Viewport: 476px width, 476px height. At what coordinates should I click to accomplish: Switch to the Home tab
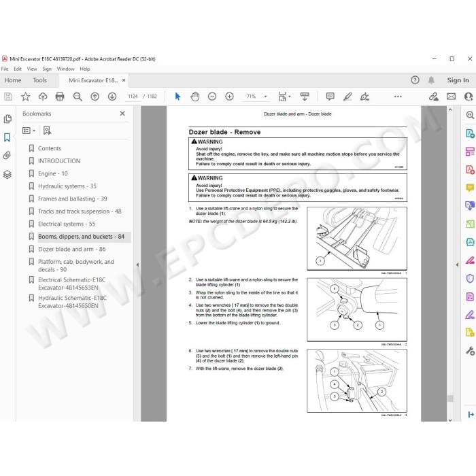point(13,80)
